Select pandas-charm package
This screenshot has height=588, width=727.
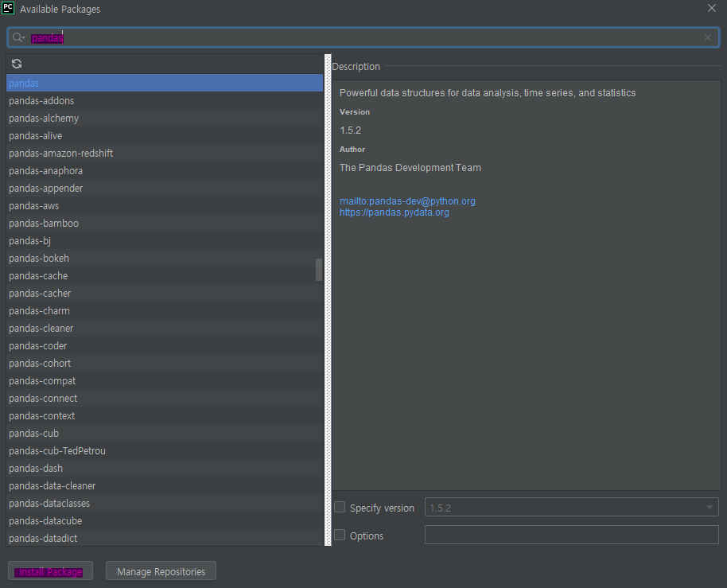pos(165,310)
